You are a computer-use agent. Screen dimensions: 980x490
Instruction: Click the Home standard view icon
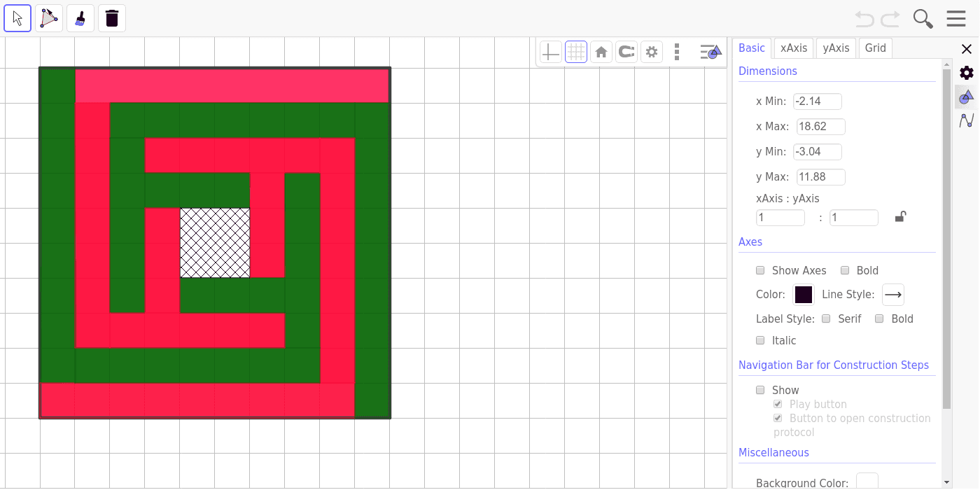[x=601, y=52]
